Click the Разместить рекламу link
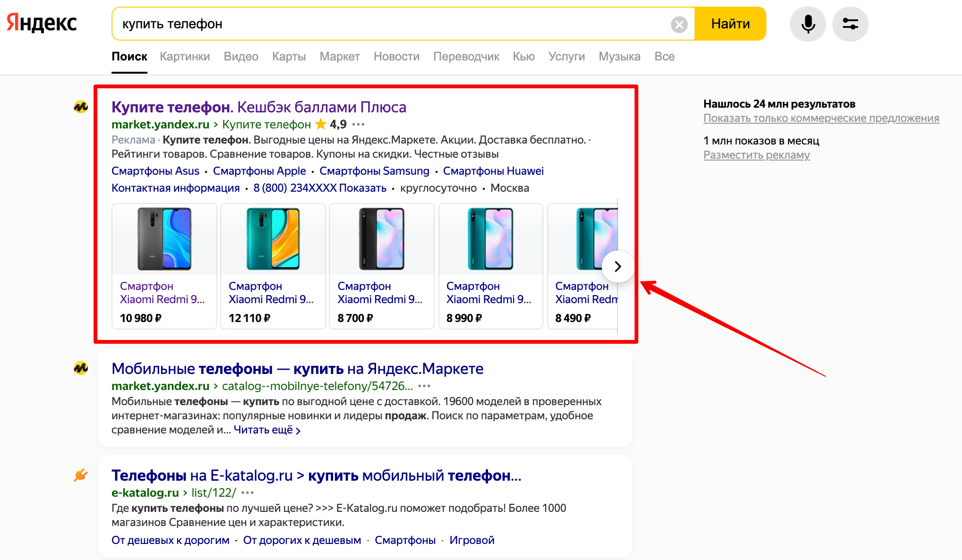962x560 pixels. [756, 155]
